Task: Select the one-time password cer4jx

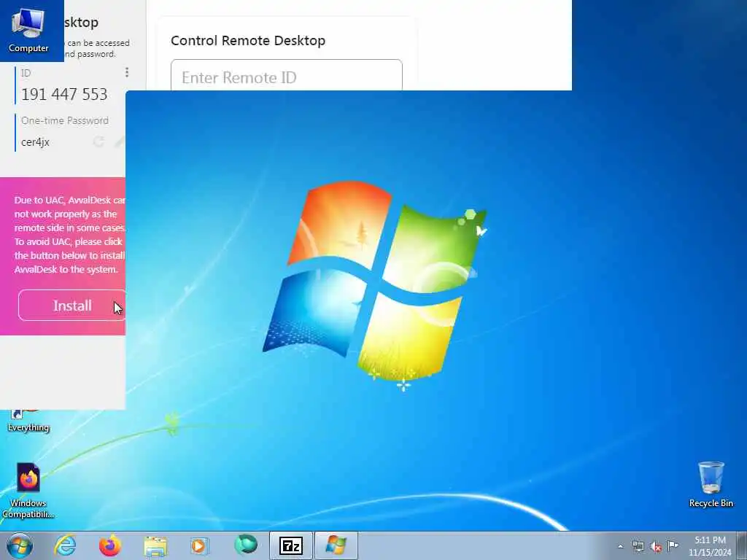Action: coord(35,142)
